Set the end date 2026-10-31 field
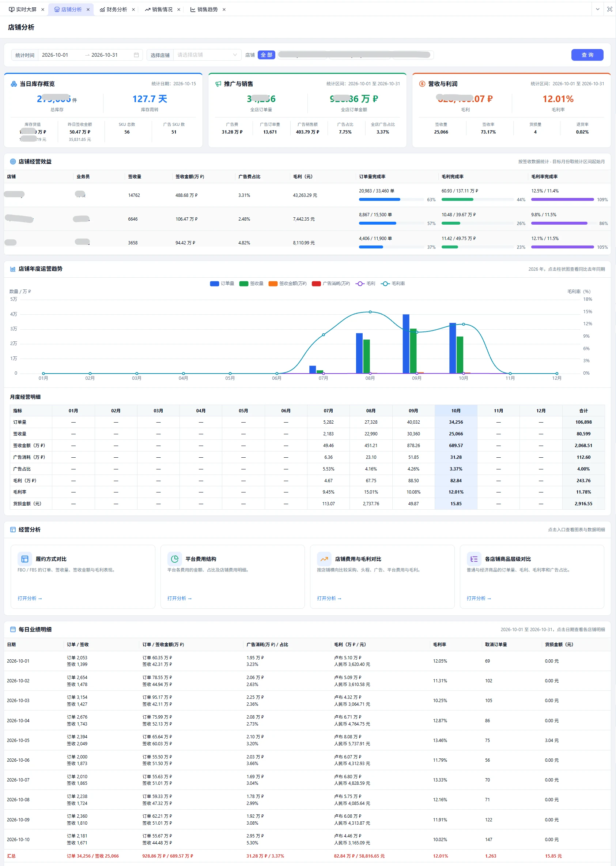 (x=105, y=55)
